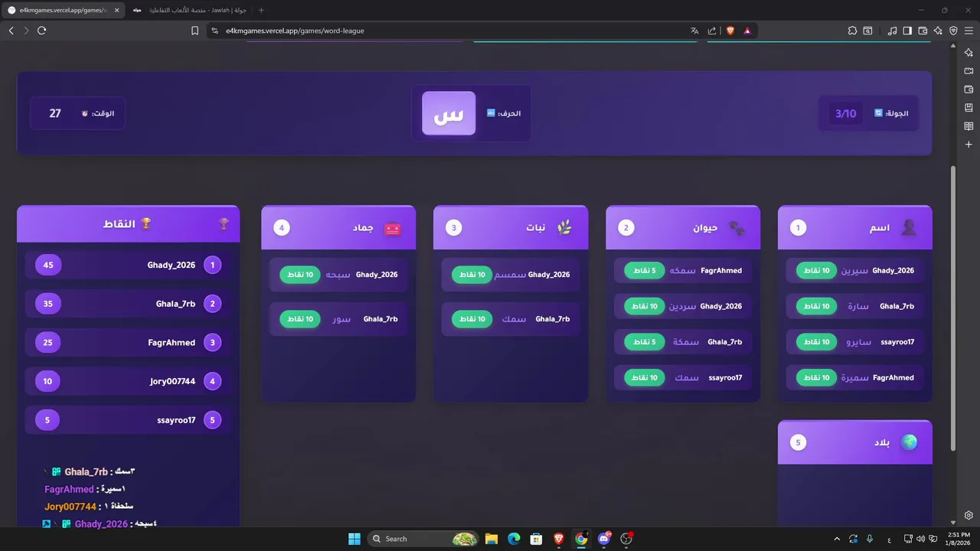
Task: Click the plus icon in right sidebar
Action: click(x=969, y=144)
